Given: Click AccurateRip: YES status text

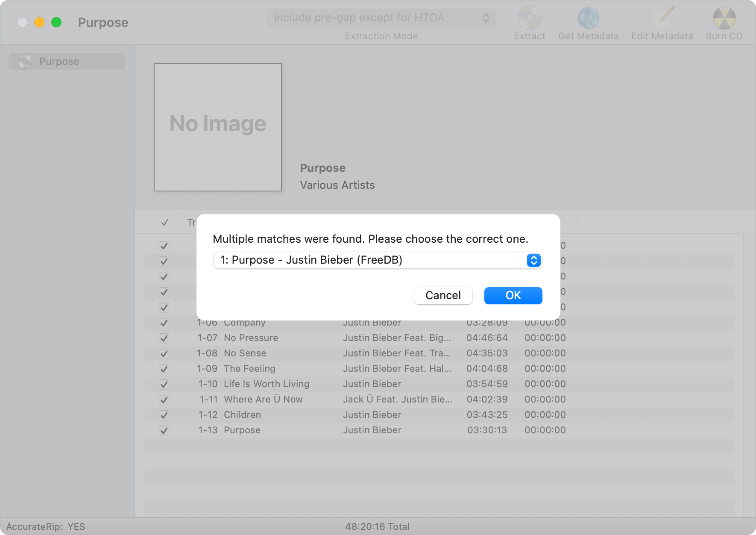Looking at the screenshot, I should (46, 526).
